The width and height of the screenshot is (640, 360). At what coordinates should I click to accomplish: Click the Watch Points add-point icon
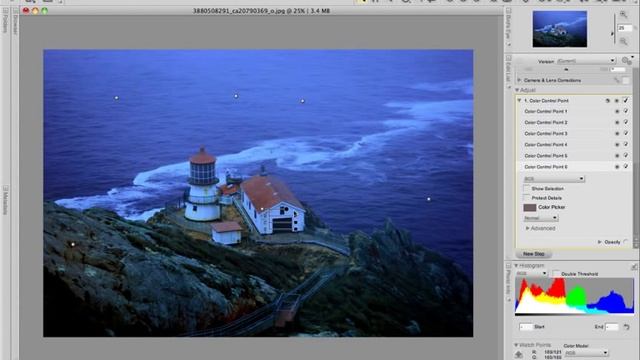pyautogui.click(x=519, y=354)
